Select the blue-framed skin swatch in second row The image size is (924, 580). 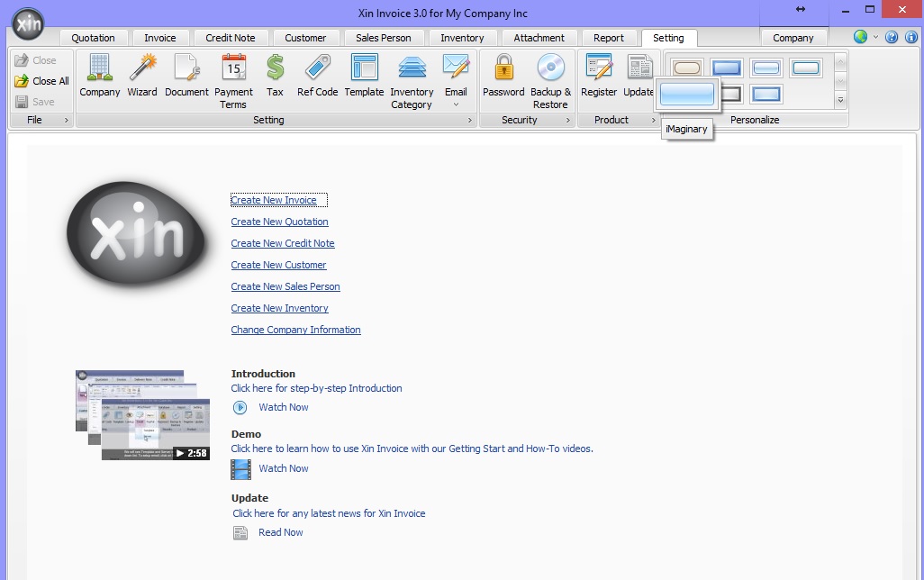pyautogui.click(x=766, y=95)
